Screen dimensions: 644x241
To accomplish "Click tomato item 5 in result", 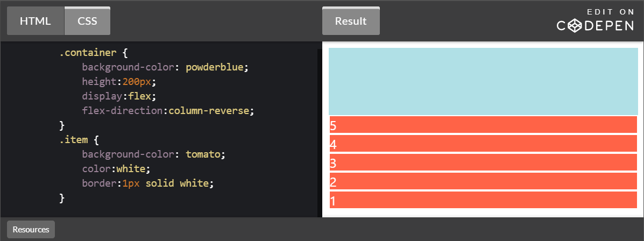I will tap(483, 125).
